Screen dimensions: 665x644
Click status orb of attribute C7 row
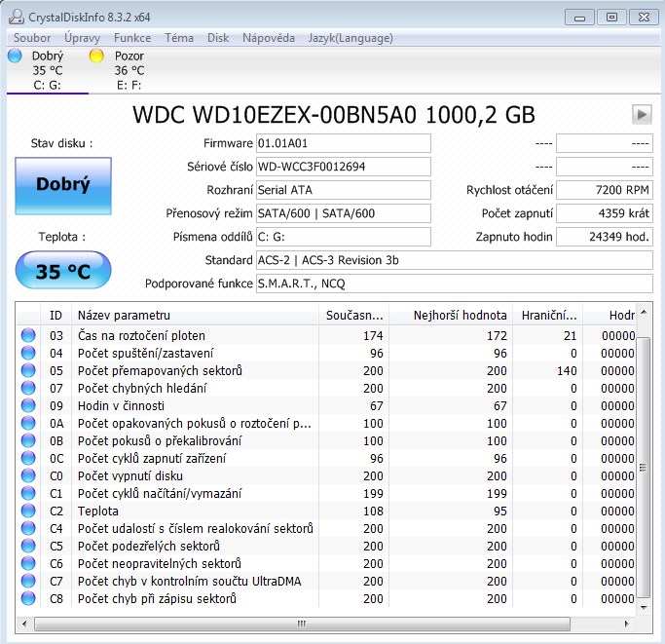[x=28, y=582]
